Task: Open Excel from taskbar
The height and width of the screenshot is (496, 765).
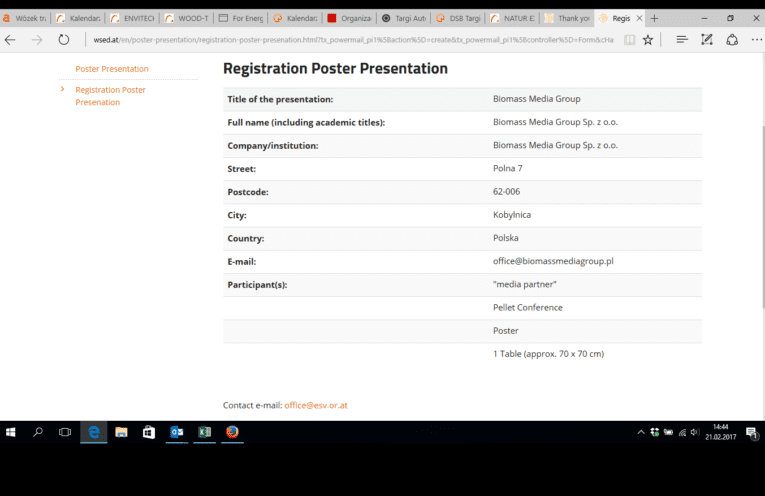Action: [204, 432]
